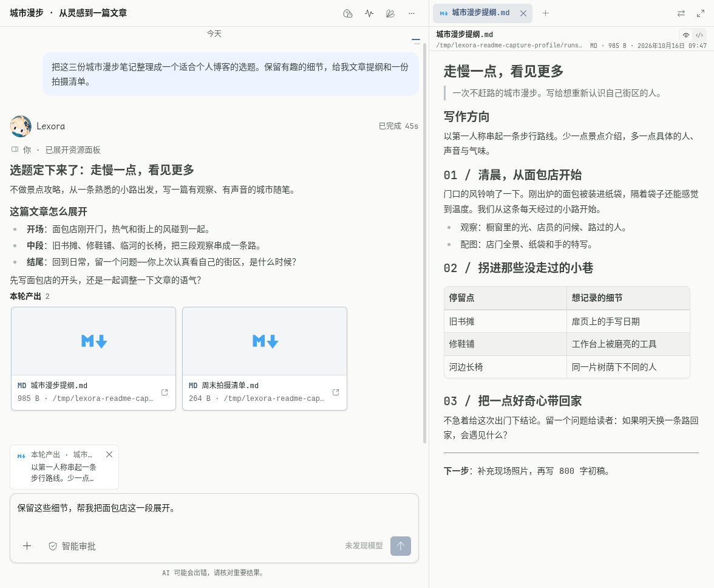
Task: Click the 写作方向 heading
Action: (x=466, y=117)
